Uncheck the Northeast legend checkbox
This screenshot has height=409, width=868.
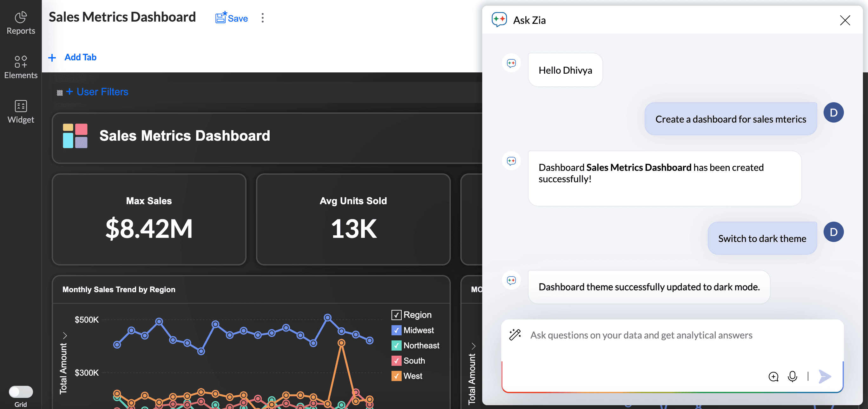396,345
